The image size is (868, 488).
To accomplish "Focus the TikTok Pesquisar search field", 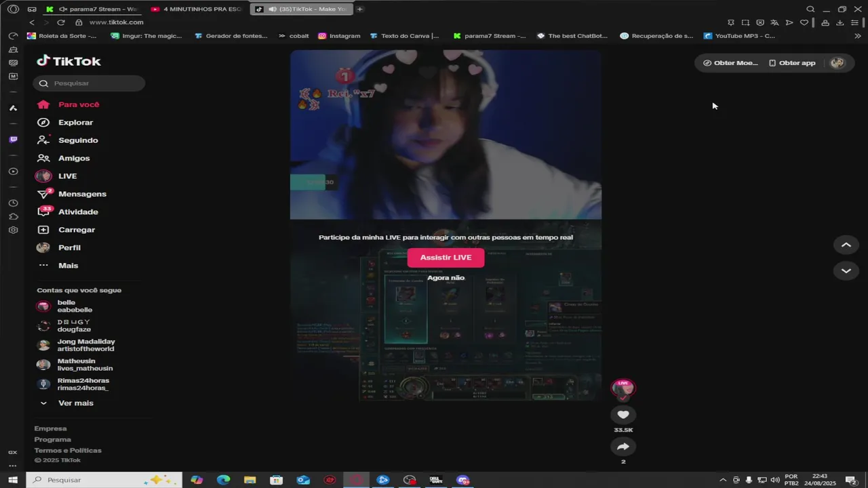I will click(x=89, y=83).
